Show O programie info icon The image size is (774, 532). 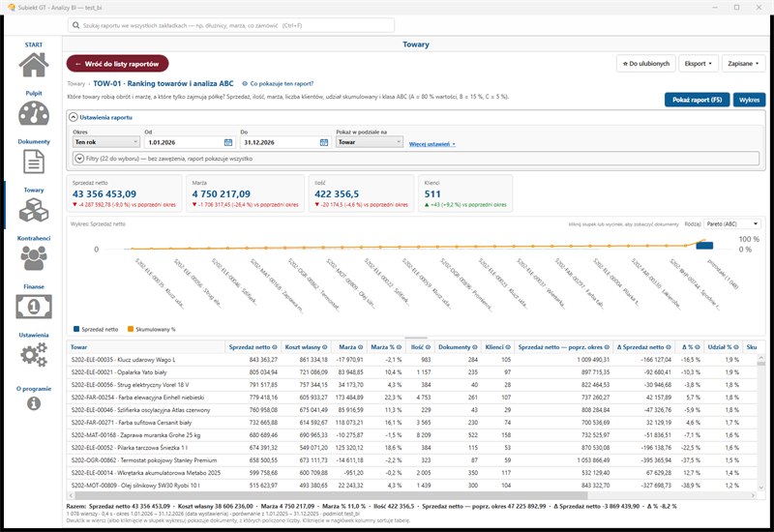(34, 403)
